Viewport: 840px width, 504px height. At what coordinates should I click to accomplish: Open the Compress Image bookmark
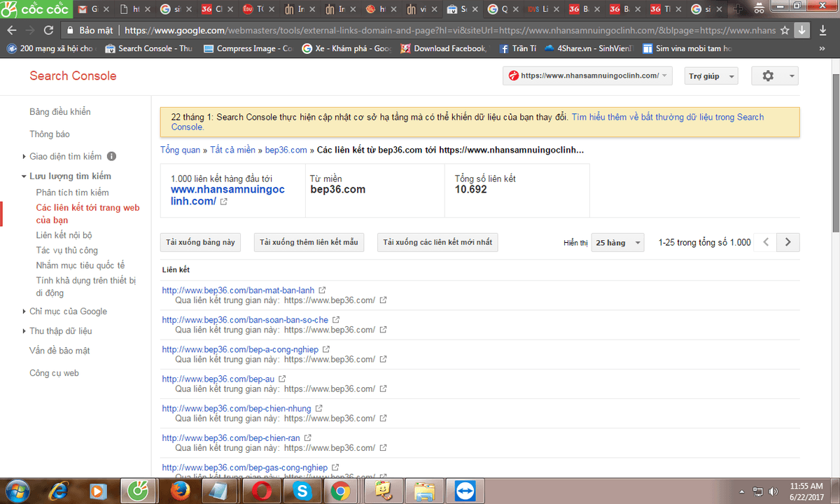[247, 48]
